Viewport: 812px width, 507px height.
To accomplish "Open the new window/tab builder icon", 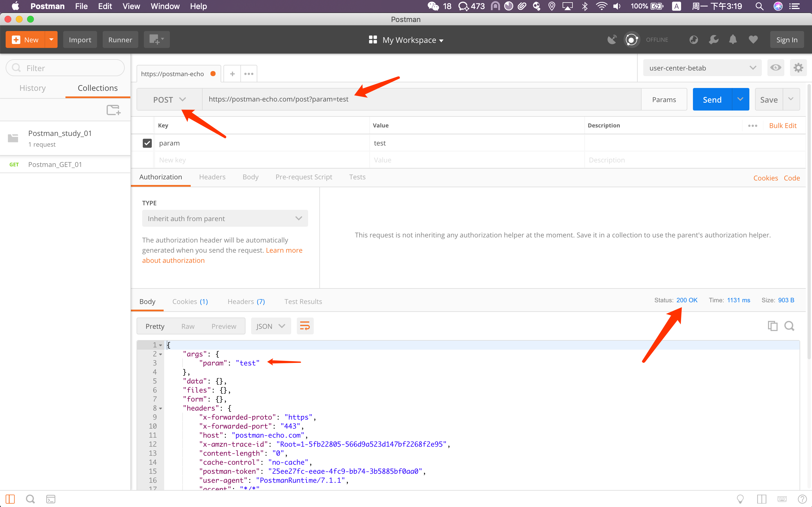I will click(157, 39).
